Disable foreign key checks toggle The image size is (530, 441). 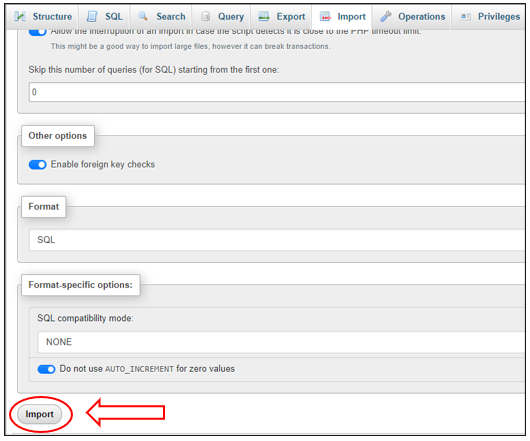click(38, 165)
